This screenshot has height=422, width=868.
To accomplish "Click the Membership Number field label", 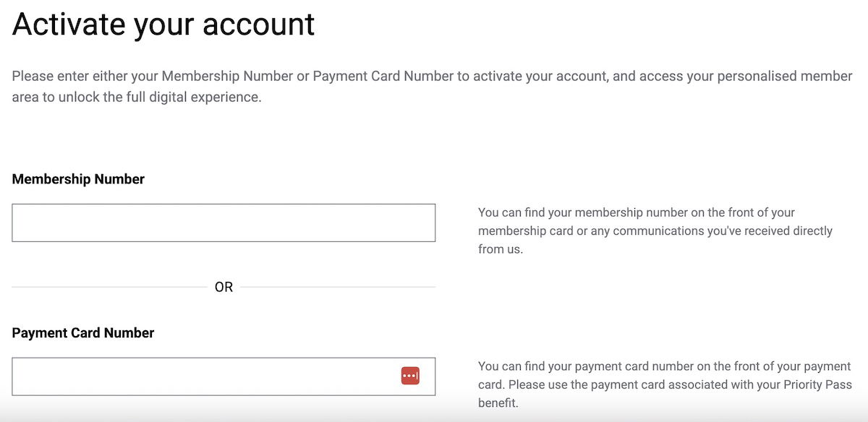I will coord(78,179).
